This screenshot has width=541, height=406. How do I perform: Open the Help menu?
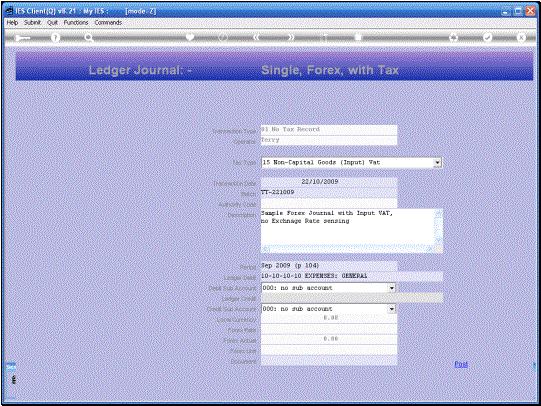pos(12,22)
